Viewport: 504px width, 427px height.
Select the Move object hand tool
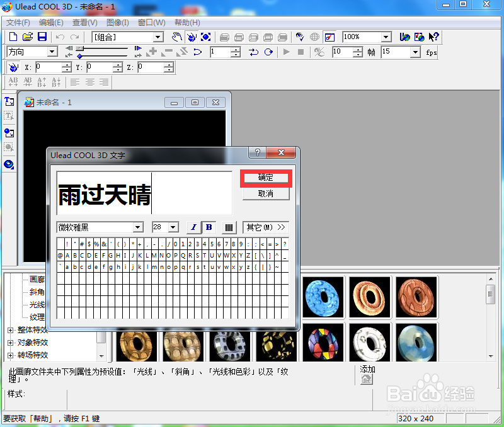pos(176,37)
